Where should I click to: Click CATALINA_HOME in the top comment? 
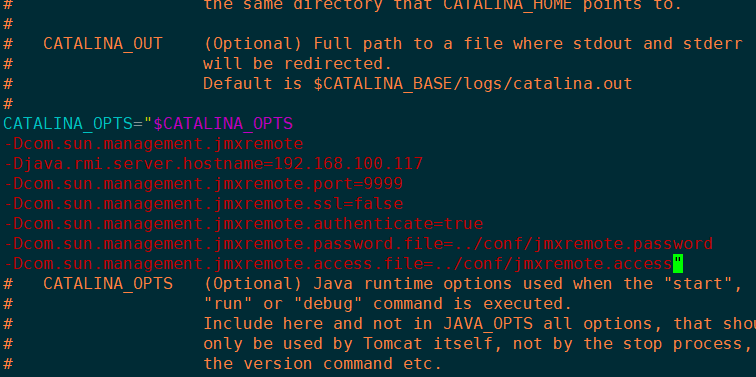point(508,5)
